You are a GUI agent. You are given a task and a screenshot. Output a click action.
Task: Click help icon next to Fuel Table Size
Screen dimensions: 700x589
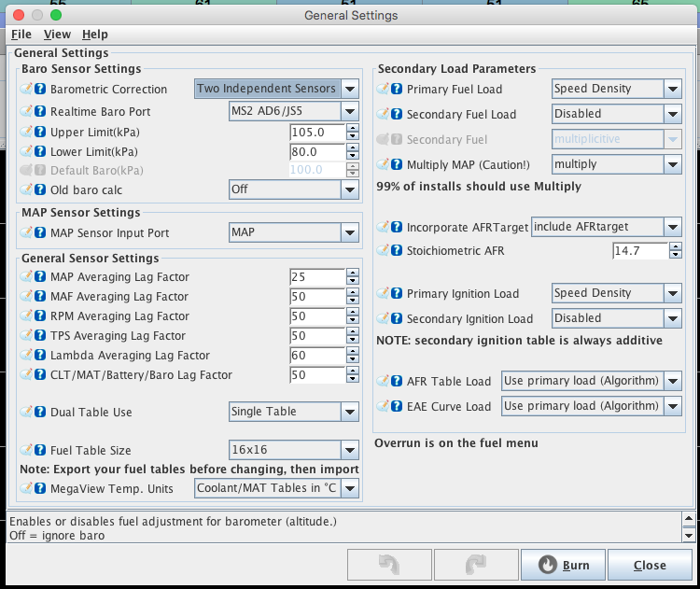tap(40, 450)
